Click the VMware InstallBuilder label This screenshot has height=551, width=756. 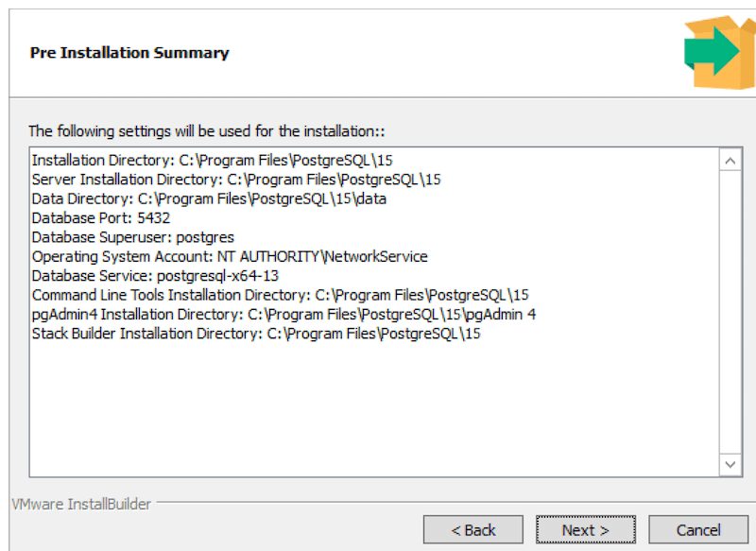(80, 505)
